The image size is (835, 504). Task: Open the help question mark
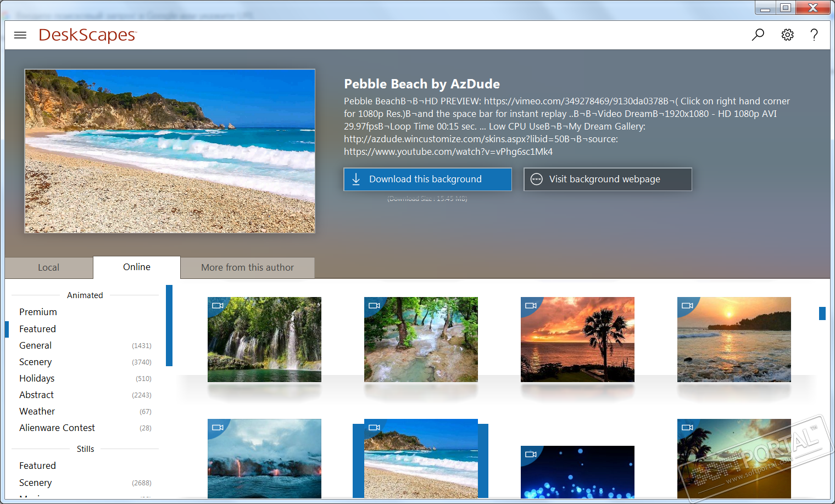814,35
